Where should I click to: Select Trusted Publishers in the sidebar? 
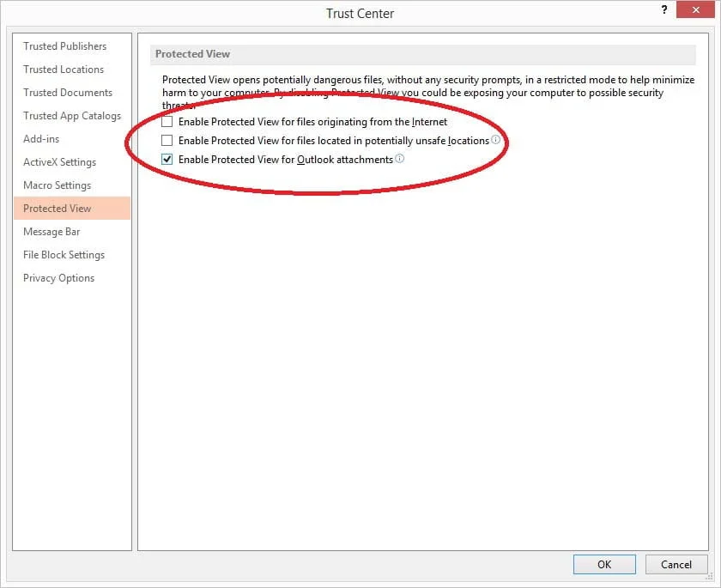(64, 45)
